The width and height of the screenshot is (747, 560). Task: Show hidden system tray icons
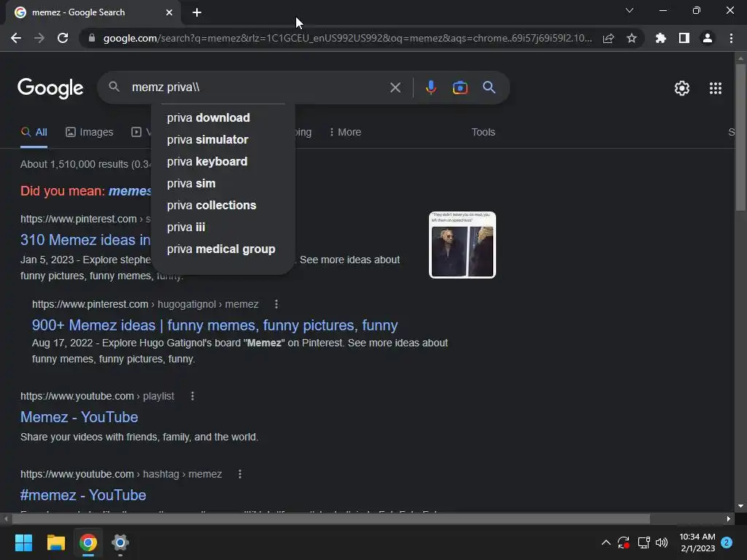point(606,542)
